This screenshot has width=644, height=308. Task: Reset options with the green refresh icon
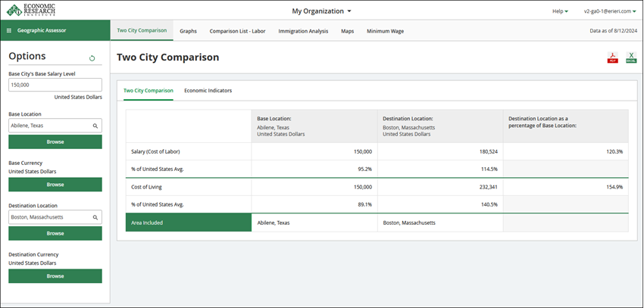[x=92, y=58]
